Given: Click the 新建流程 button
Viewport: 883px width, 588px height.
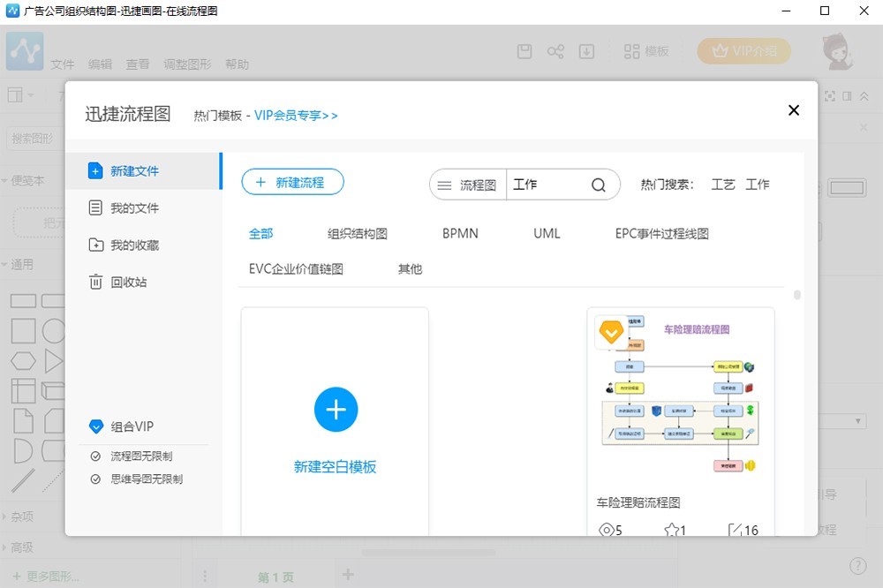Looking at the screenshot, I should point(292,183).
